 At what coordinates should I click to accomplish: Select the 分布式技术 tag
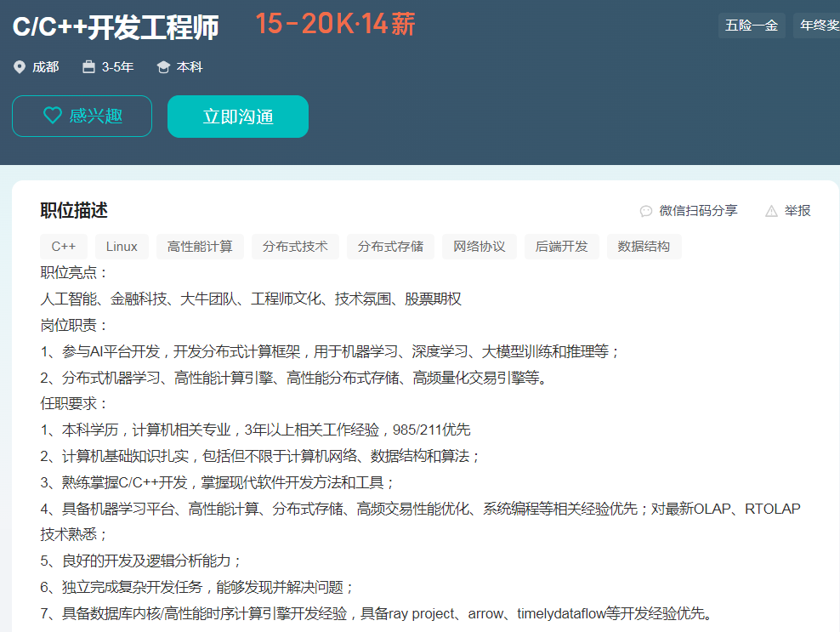[295, 247]
